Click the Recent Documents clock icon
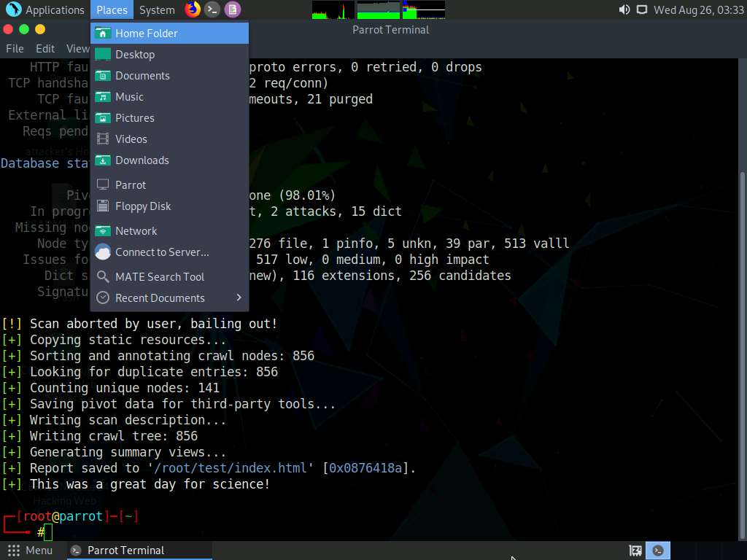The height and width of the screenshot is (560, 747). tap(102, 298)
